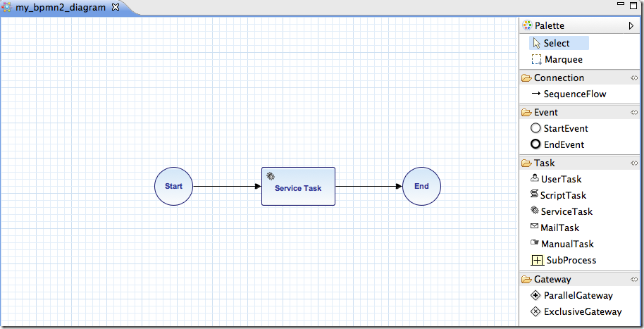The width and height of the screenshot is (644, 329).
Task: Close the my_bpmn2_diagram tab
Action: pos(116,7)
